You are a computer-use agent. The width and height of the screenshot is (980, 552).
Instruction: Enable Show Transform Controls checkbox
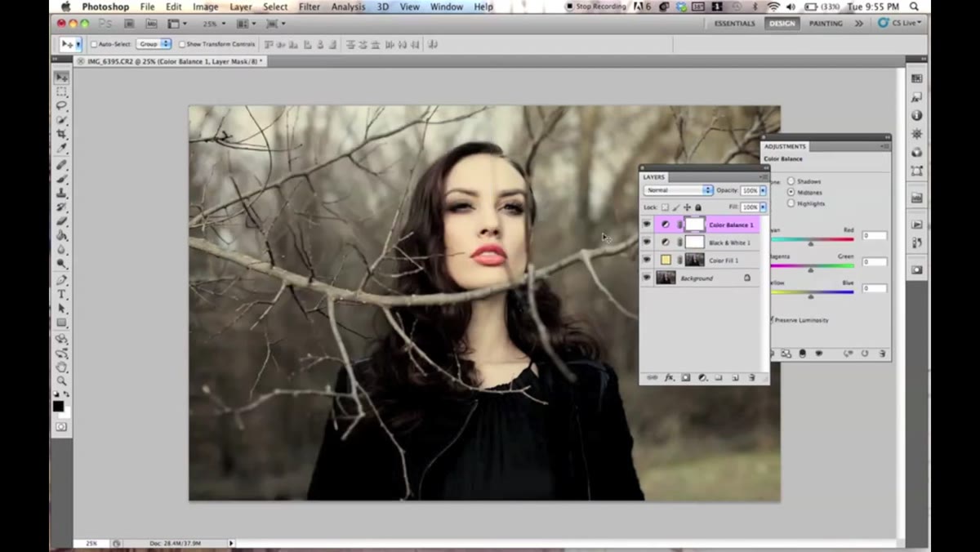tap(182, 44)
